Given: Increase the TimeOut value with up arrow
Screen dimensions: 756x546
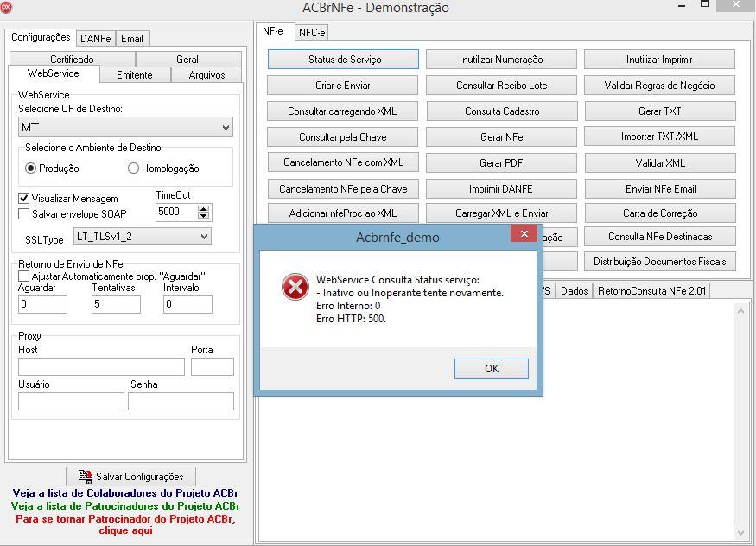Looking at the screenshot, I should (x=203, y=209).
